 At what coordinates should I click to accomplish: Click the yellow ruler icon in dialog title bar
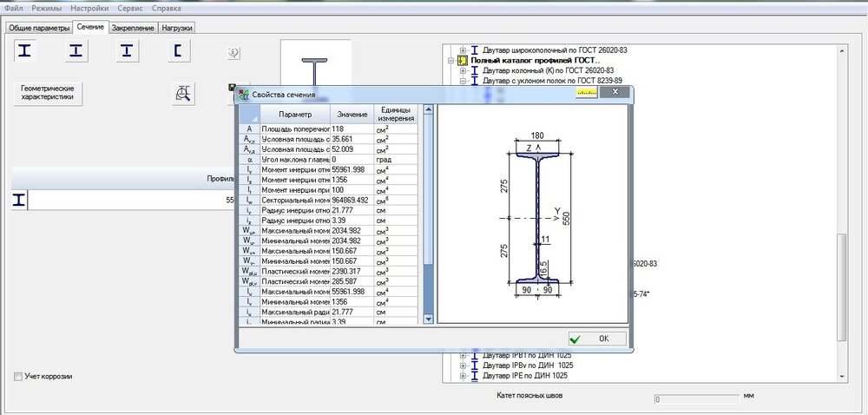[587, 92]
